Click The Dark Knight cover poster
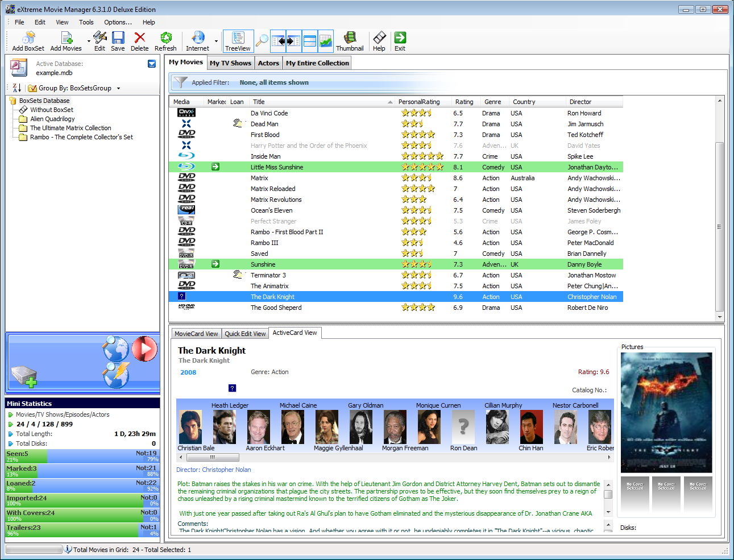Viewport: 734px width, 560px height. pos(666,413)
